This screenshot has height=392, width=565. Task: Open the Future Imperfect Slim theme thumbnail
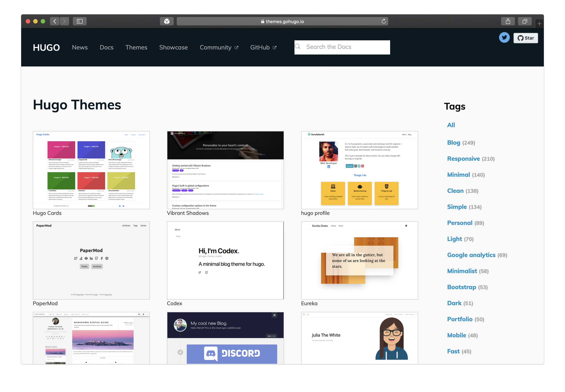pos(91,338)
